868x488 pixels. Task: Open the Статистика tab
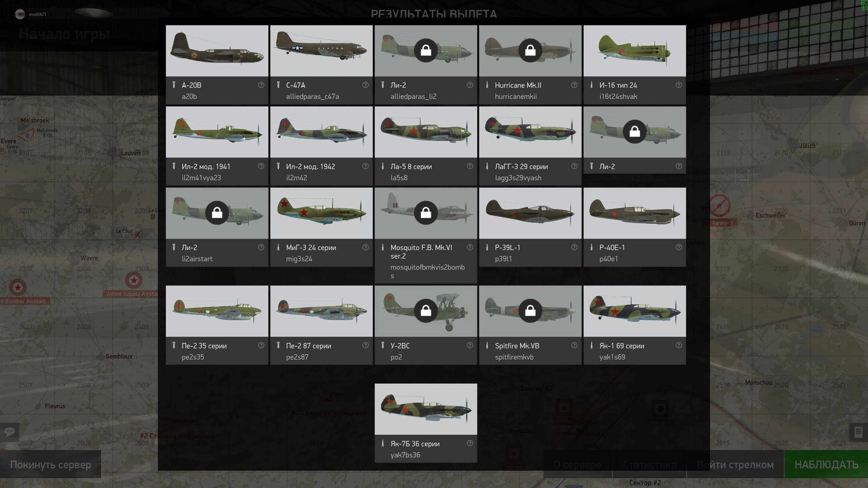click(x=649, y=464)
